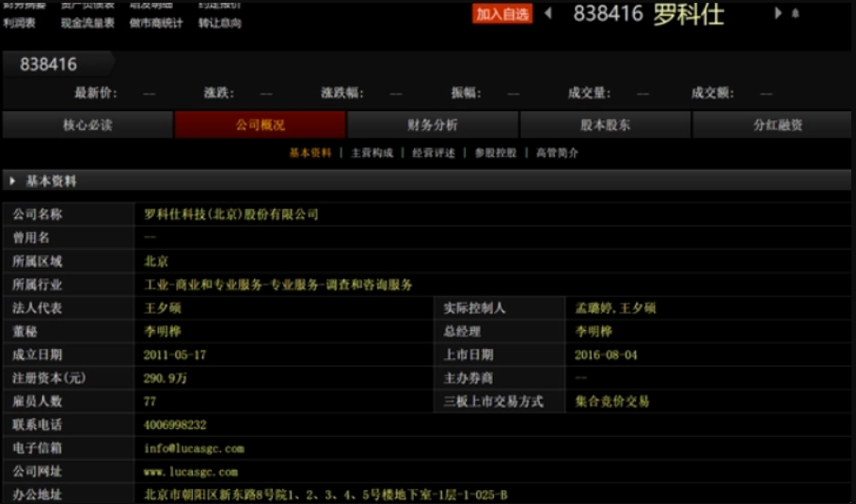This screenshot has height=504, width=856.
Task: Click email info@lucasgc.com
Action: point(194,449)
